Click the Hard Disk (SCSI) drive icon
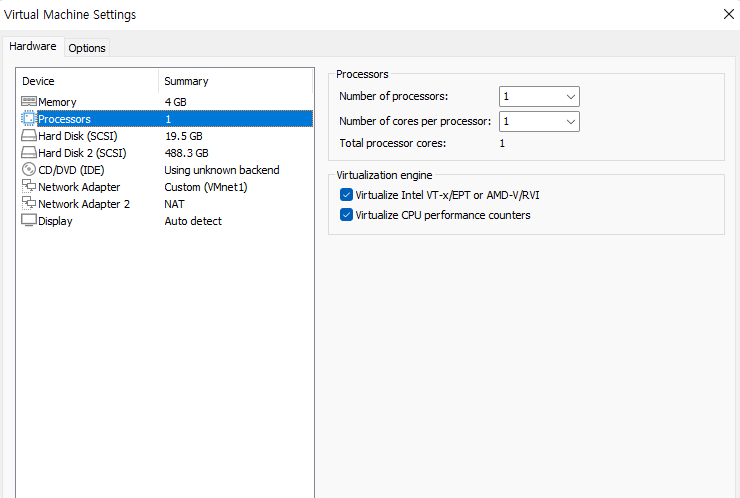This screenshot has width=740, height=498. point(29,136)
